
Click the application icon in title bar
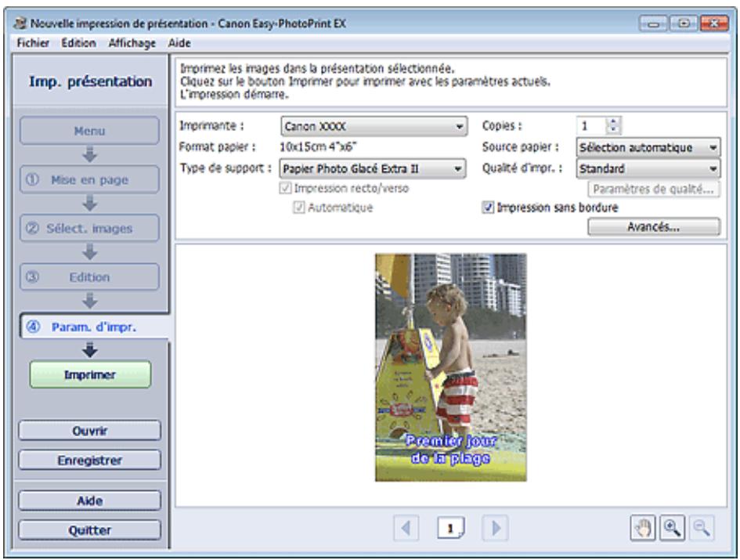(x=20, y=23)
